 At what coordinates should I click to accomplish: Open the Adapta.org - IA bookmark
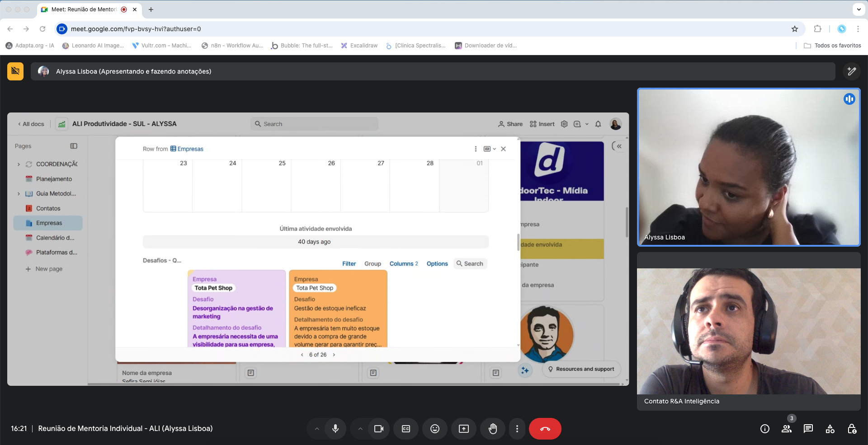30,46
